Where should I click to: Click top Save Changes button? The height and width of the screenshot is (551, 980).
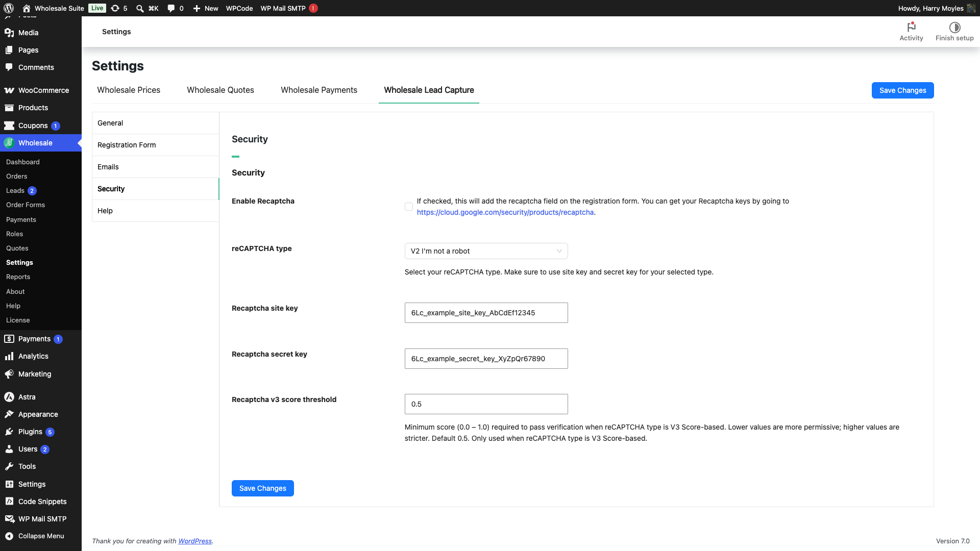click(x=902, y=90)
